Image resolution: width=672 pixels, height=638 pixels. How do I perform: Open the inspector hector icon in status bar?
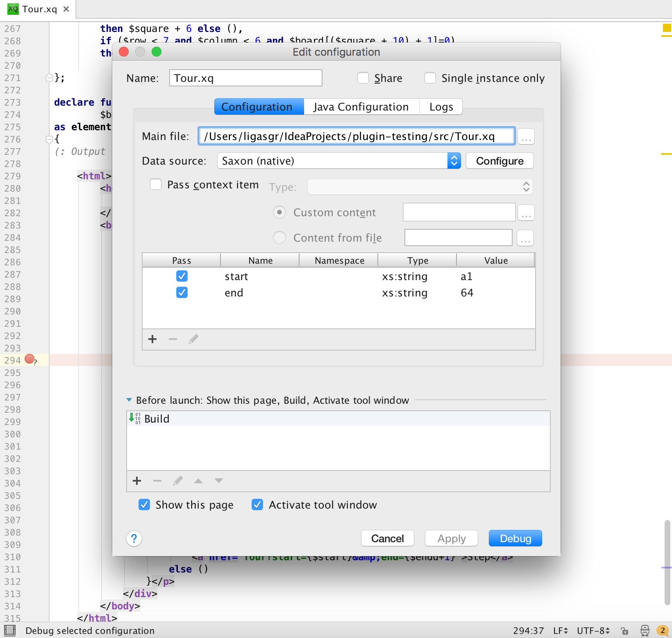click(645, 631)
